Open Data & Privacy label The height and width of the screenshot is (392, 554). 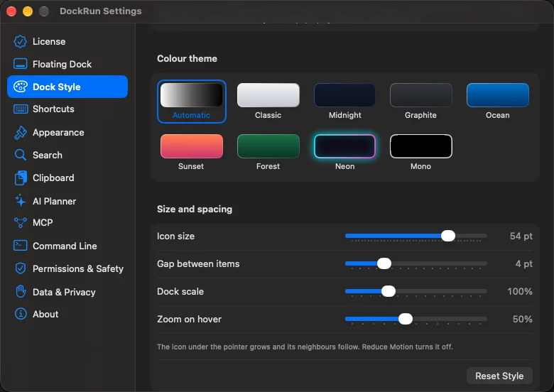[64, 292]
